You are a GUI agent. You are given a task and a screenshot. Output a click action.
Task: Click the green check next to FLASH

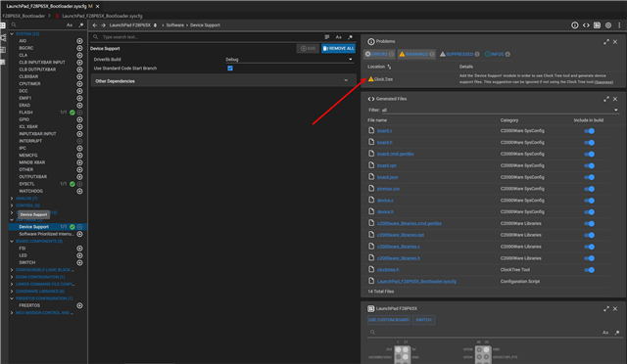72,113
